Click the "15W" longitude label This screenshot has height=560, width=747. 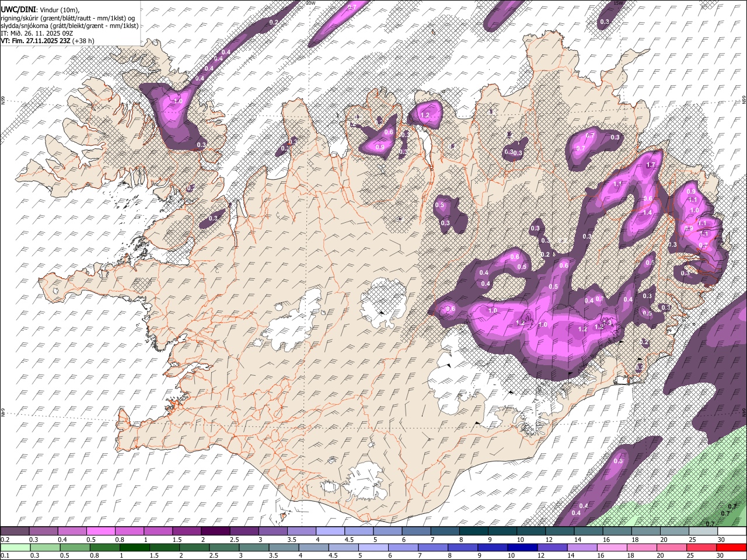click(x=619, y=3)
